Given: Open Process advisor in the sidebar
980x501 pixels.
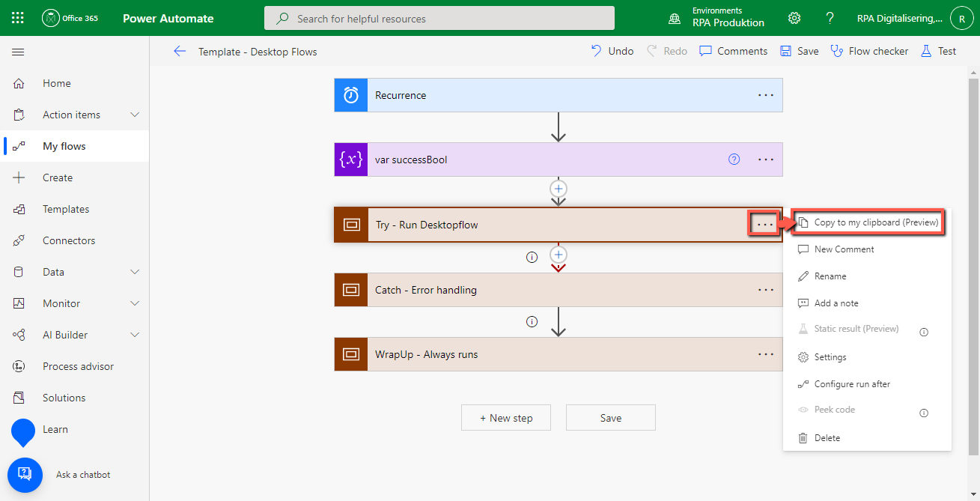Looking at the screenshot, I should 75,366.
